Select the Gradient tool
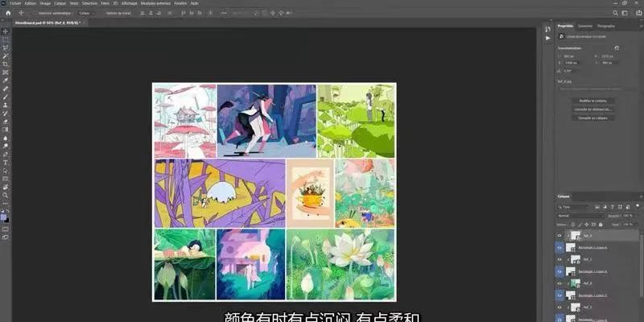 (x=6, y=130)
